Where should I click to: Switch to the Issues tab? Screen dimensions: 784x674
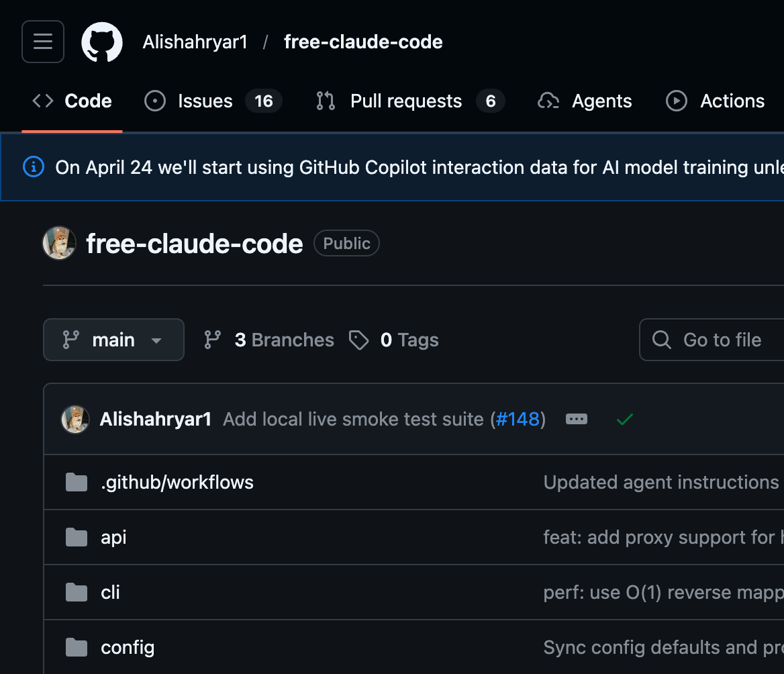213,101
